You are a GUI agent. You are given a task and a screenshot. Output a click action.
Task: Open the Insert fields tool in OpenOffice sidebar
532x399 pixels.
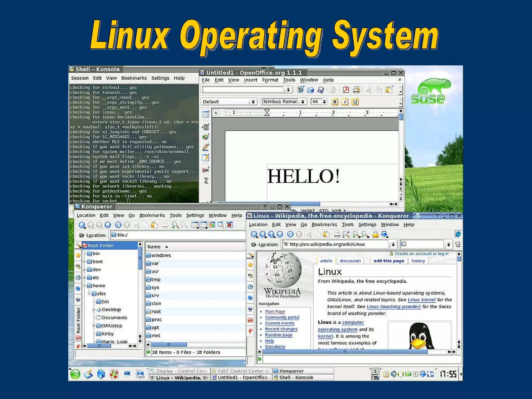pos(206,127)
